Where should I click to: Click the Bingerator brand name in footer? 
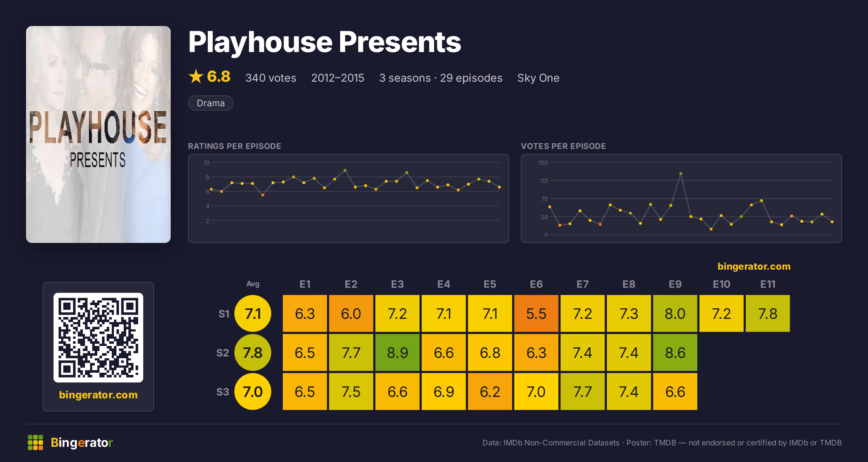[82, 442]
